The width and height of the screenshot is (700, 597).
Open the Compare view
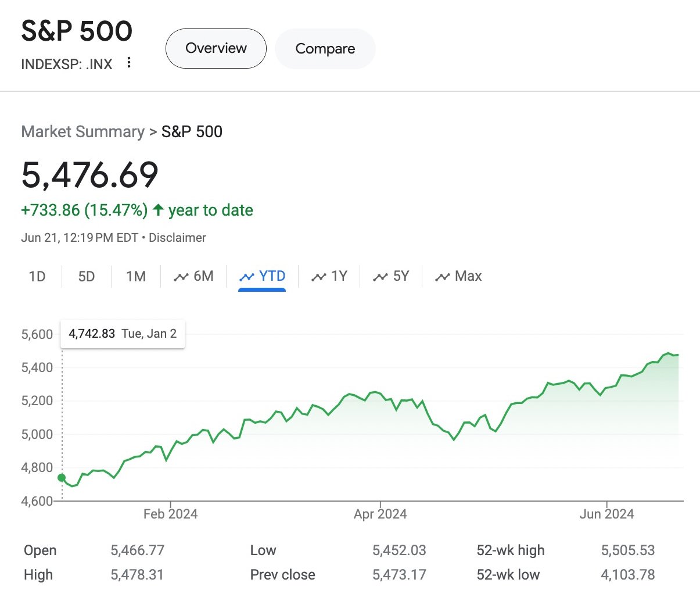pyautogui.click(x=325, y=48)
